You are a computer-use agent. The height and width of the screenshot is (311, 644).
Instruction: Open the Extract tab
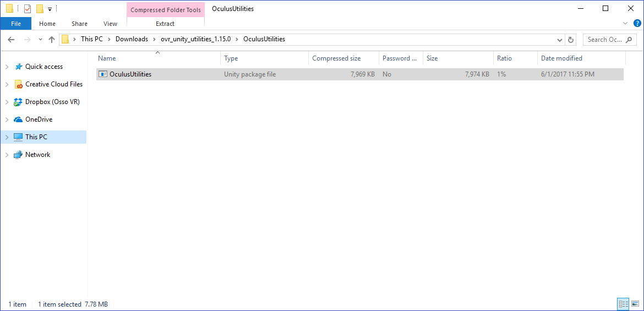click(x=165, y=24)
